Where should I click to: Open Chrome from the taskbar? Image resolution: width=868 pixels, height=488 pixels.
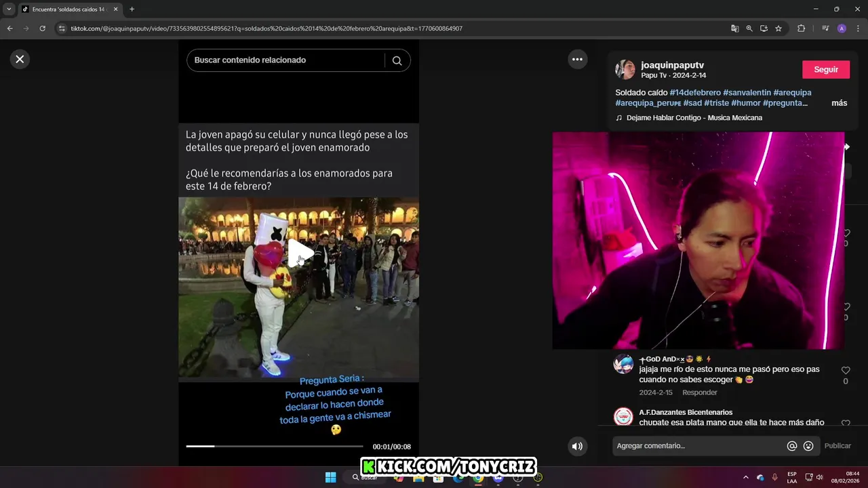(x=478, y=477)
